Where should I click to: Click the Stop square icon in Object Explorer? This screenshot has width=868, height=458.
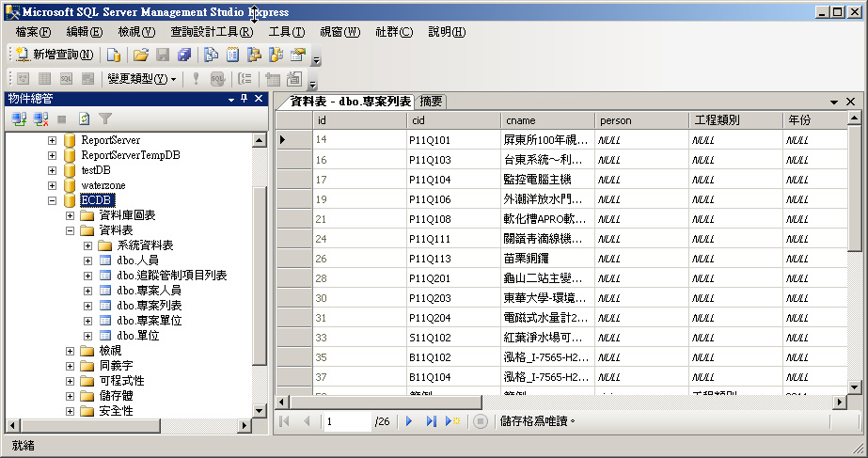[62, 118]
